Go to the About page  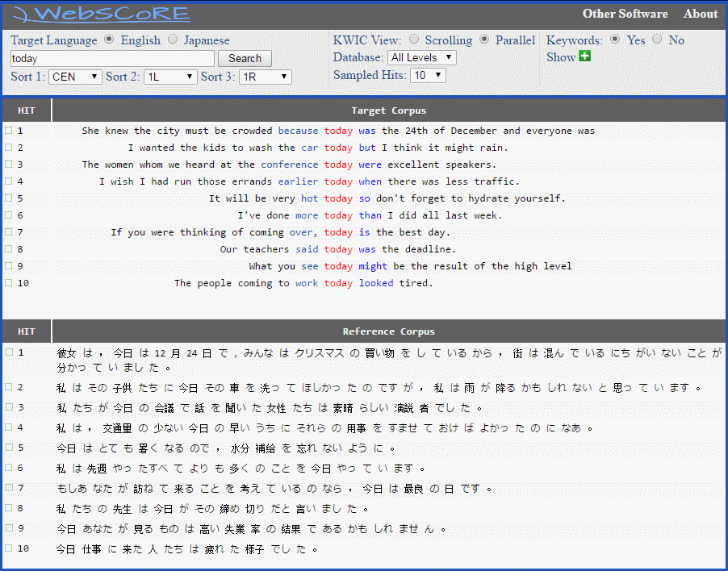pos(700,14)
